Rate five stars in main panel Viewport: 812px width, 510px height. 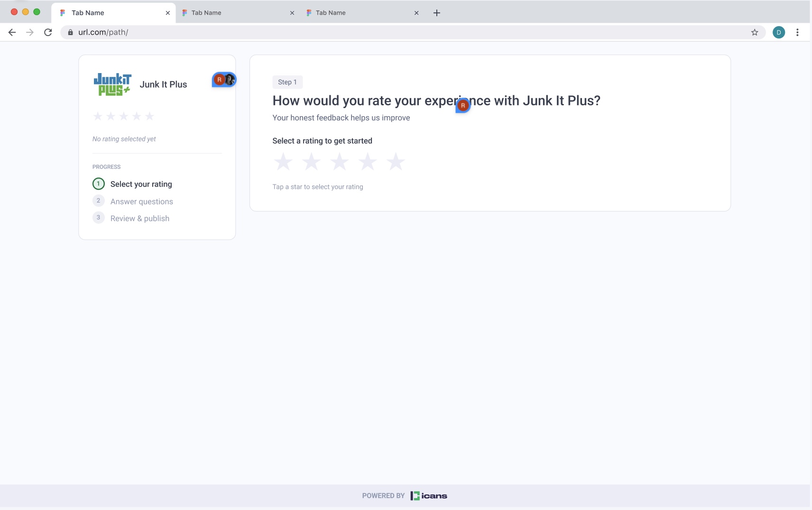click(396, 162)
